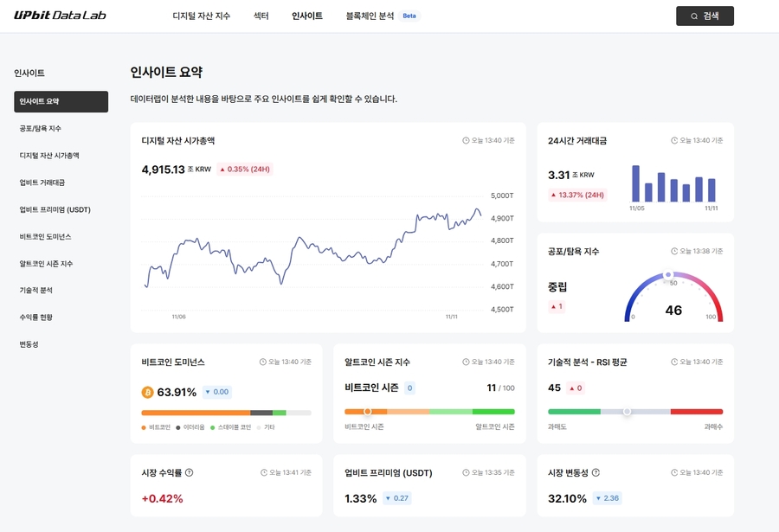Switch to the 디지털 자산 지수 navigation tab
Screen dimensions: 779x532
tap(202, 16)
